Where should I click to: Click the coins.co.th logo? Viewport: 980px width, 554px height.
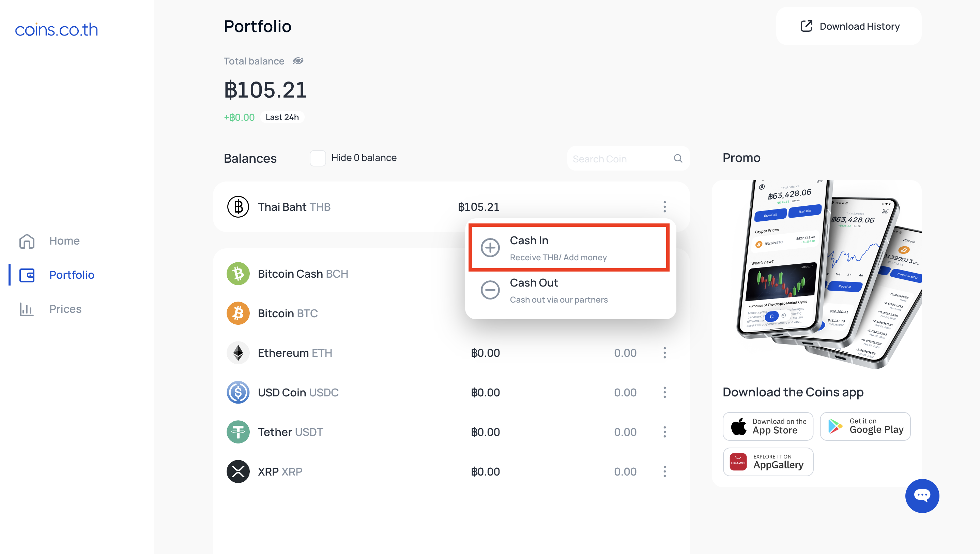pos(56,30)
